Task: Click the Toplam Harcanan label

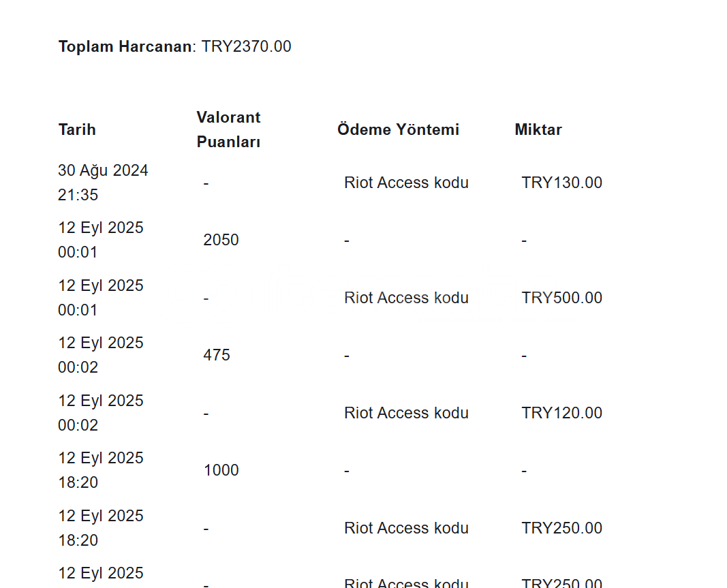Action: pyautogui.click(x=125, y=46)
